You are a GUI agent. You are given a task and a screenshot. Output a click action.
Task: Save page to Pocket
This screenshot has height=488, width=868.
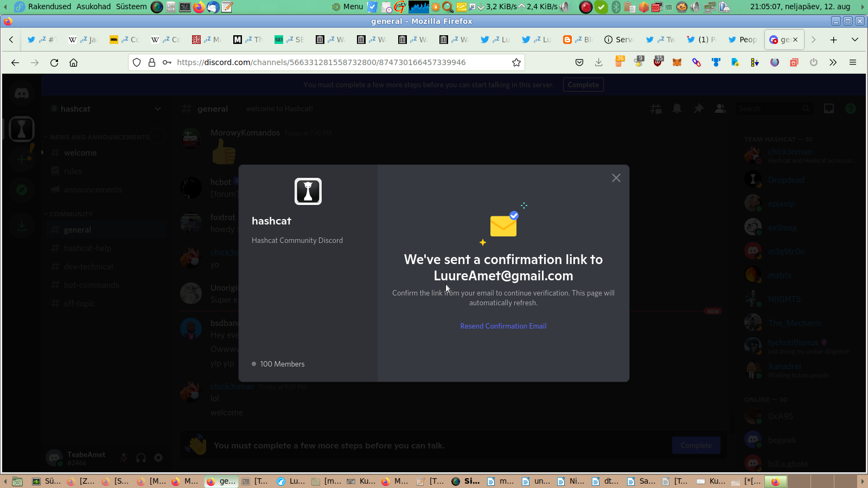coord(579,62)
